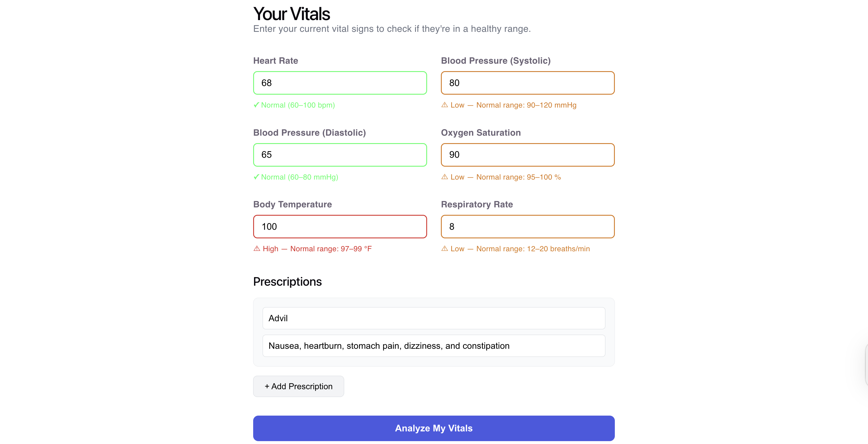Click the Heart Rate input field

(x=340, y=83)
